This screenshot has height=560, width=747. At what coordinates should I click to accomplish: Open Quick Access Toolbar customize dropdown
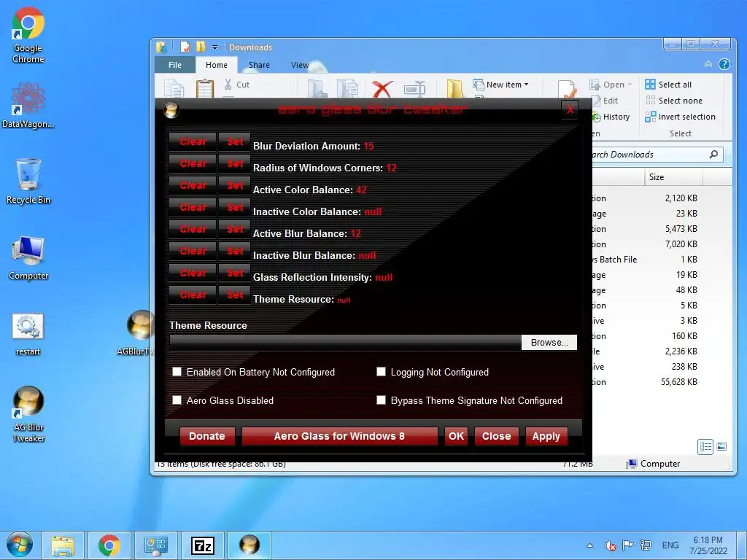[215, 47]
